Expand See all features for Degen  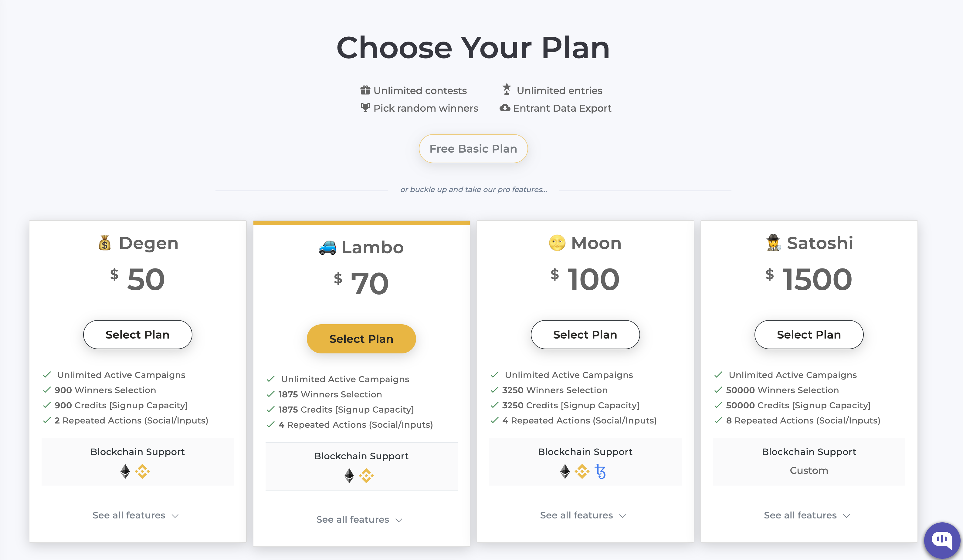(x=136, y=515)
